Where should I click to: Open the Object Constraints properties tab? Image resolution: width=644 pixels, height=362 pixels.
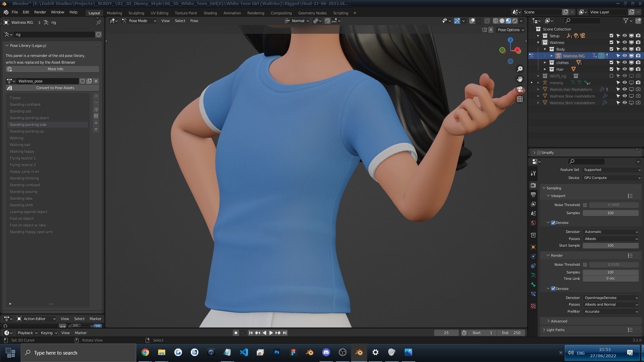pyautogui.click(x=533, y=266)
